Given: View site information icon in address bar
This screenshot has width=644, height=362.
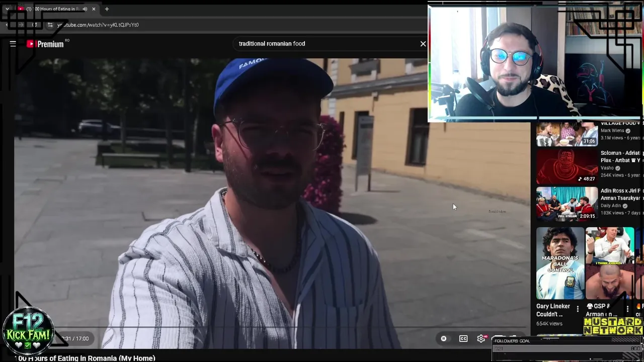Looking at the screenshot, I should click(x=50, y=25).
